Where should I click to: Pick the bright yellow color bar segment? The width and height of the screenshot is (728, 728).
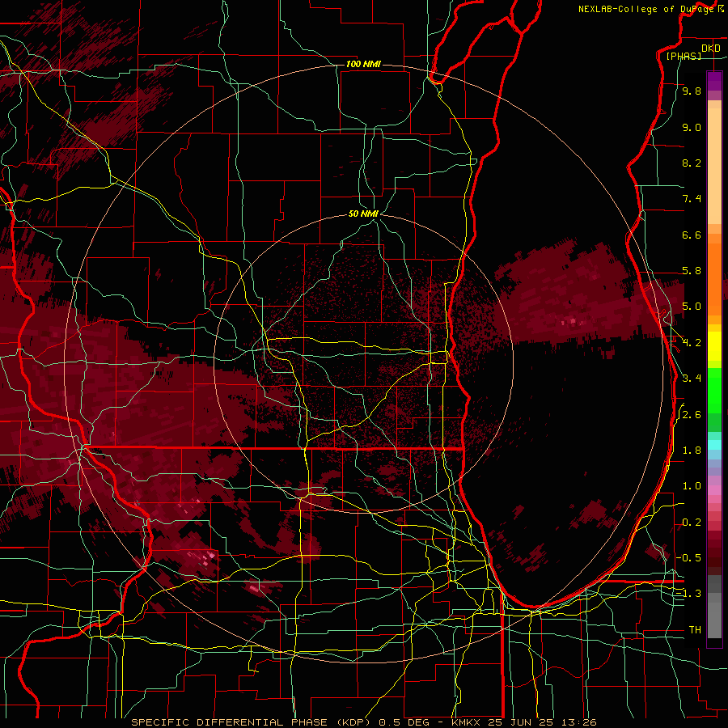click(x=714, y=346)
